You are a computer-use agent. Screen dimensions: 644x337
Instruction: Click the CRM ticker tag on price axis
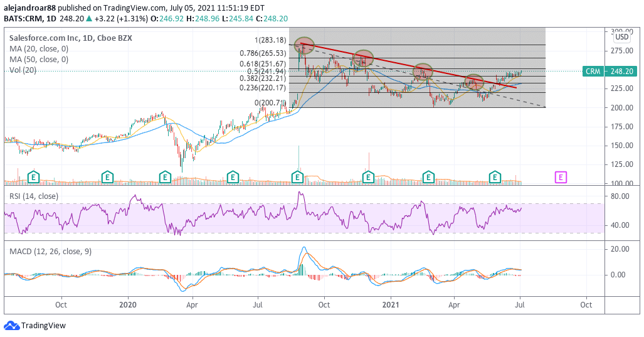pos(593,72)
